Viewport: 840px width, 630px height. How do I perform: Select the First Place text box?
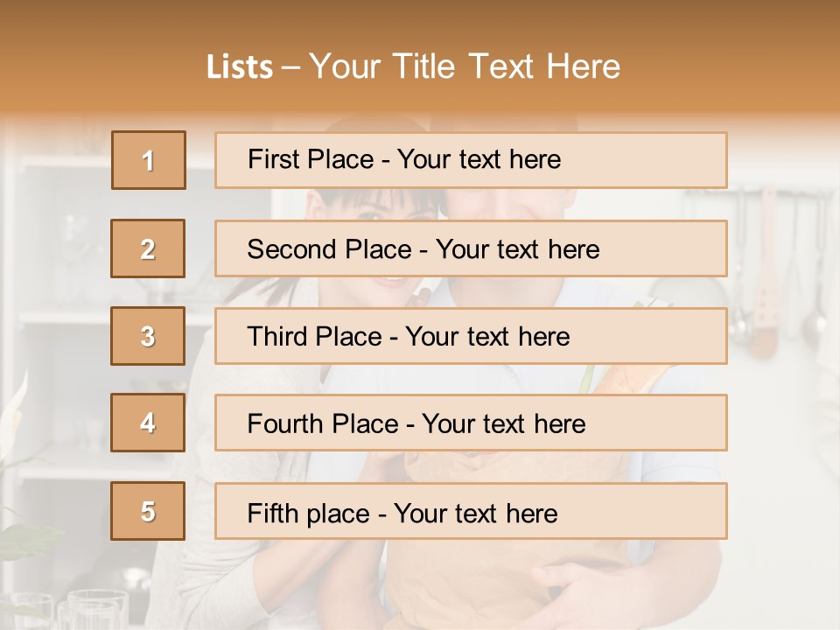[x=471, y=160]
